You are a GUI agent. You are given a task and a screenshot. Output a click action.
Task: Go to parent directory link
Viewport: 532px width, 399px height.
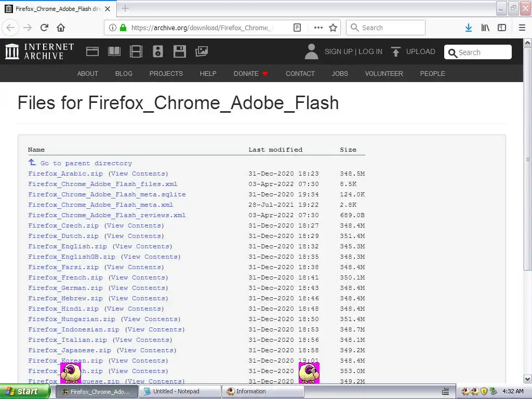[x=86, y=163]
